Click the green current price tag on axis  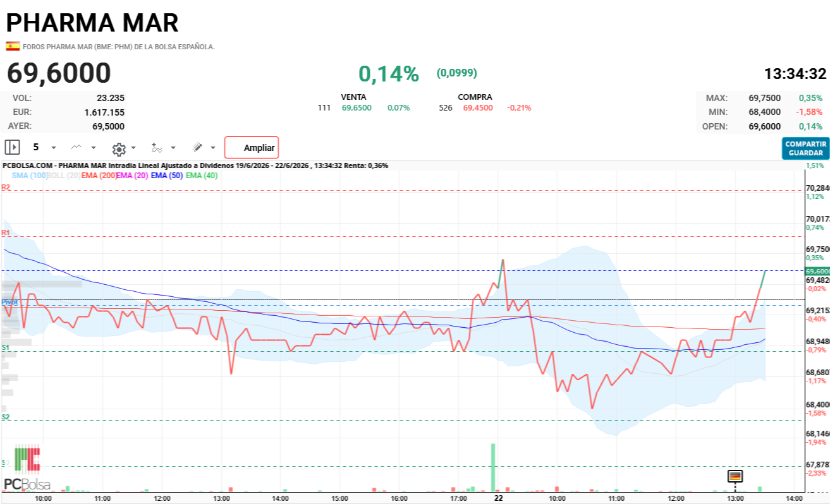(x=817, y=271)
